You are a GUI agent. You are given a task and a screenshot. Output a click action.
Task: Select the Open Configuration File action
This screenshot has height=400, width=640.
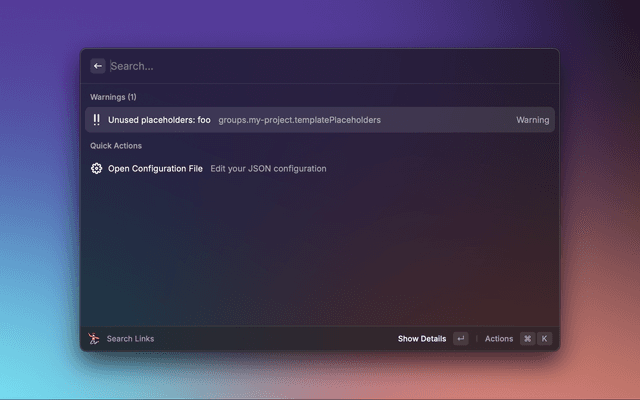point(155,168)
